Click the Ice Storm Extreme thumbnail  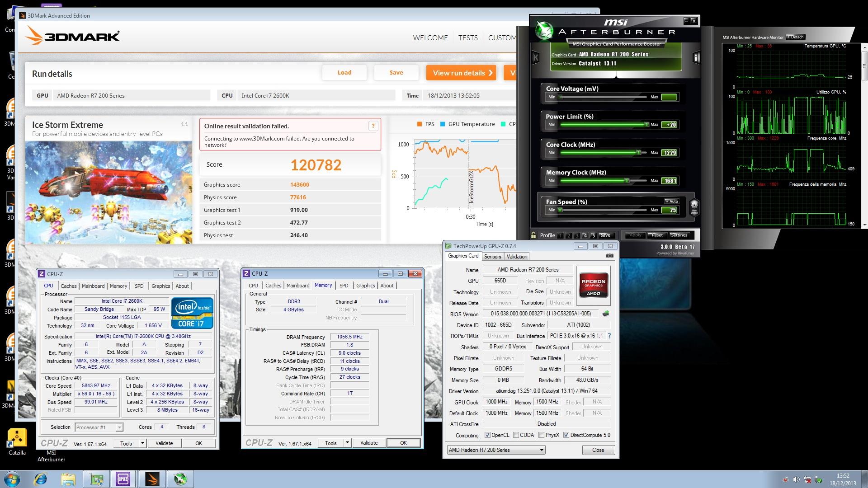(x=109, y=192)
